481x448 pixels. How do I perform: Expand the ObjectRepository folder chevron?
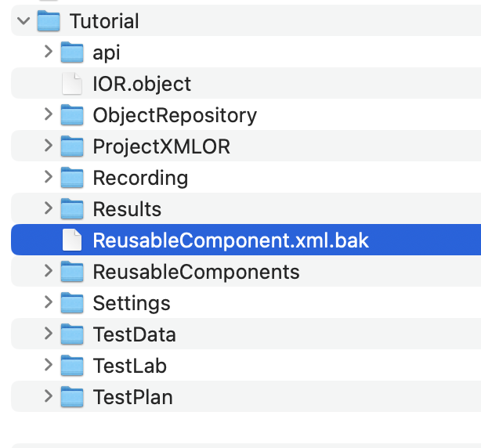(x=49, y=114)
